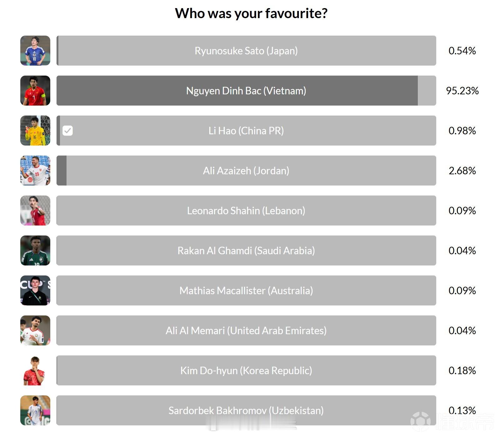Vote for Kim Do-hyun (Korea Republic)
Image resolution: width=504 pixels, height=436 pixels.
coord(246,370)
